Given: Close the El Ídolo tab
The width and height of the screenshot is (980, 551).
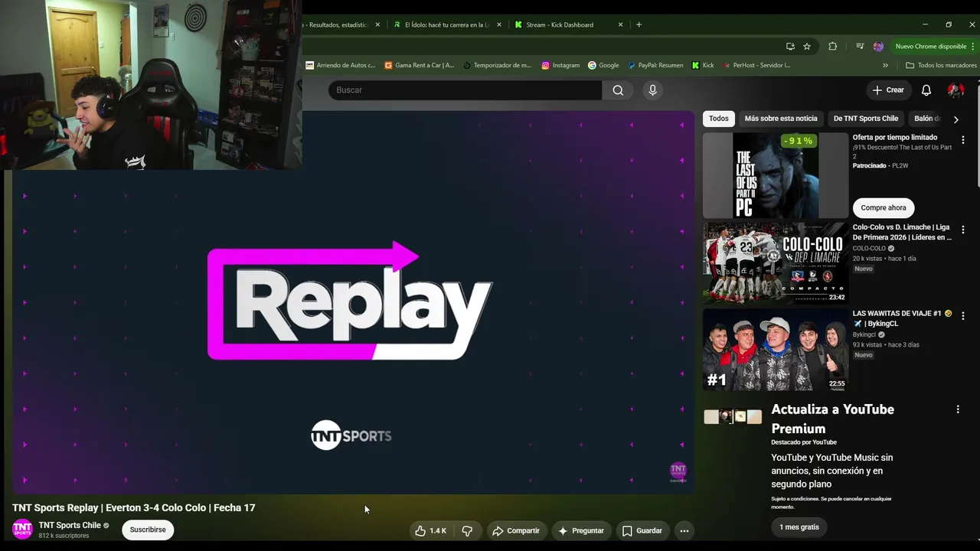Looking at the screenshot, I should [499, 24].
